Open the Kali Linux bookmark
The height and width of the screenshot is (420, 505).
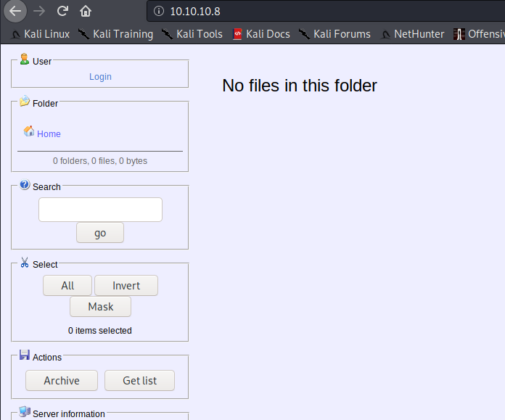40,34
